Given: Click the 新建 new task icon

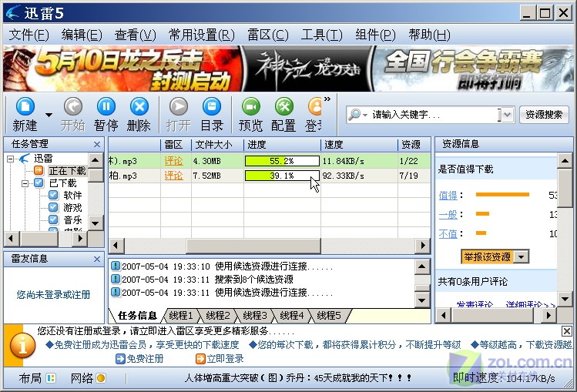Looking at the screenshot, I should [25, 106].
